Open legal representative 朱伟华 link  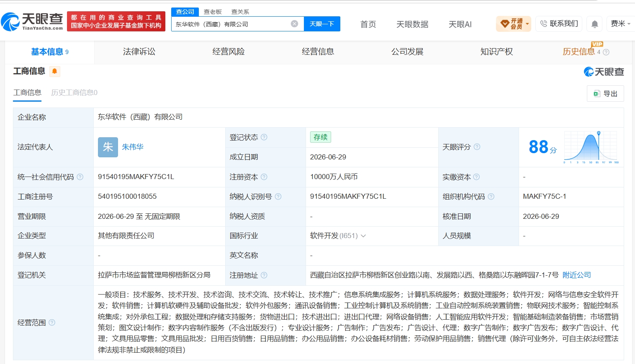[133, 147]
